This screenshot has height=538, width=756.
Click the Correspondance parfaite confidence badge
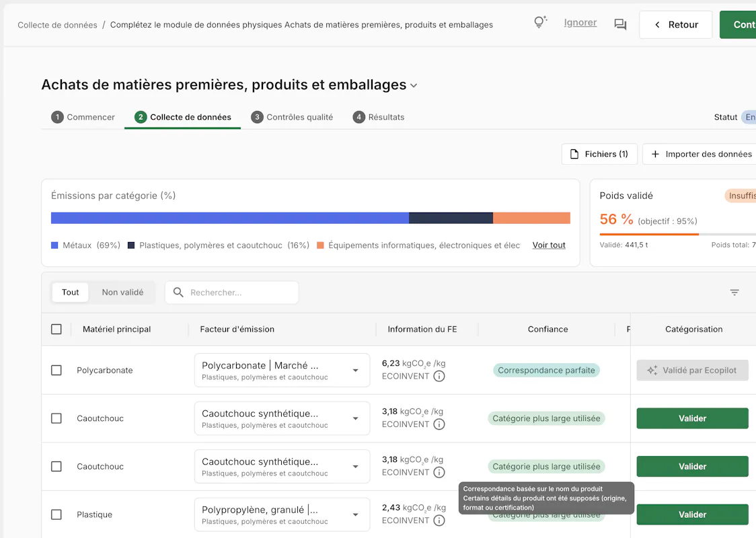pyautogui.click(x=546, y=371)
